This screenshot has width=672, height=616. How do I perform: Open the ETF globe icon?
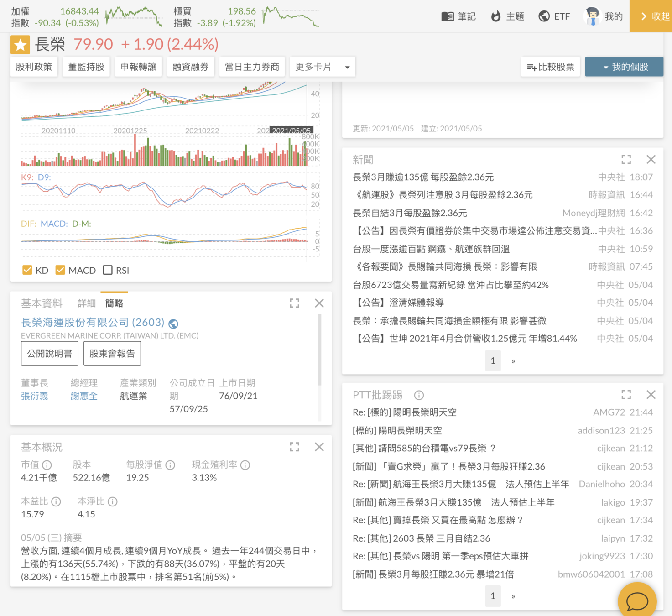click(x=544, y=16)
